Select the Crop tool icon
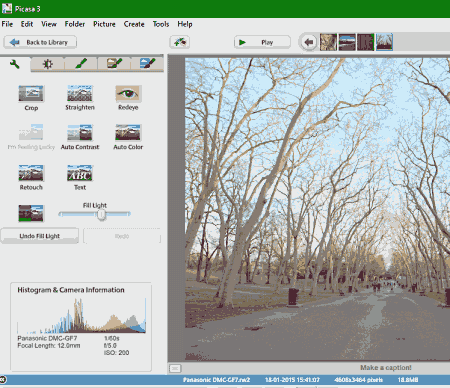 [x=31, y=94]
